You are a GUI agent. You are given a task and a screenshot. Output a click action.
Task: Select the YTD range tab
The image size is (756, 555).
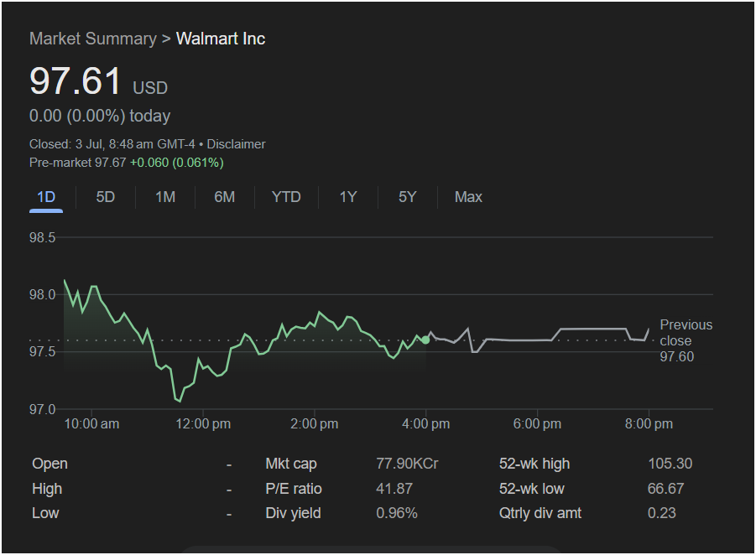pos(286,197)
